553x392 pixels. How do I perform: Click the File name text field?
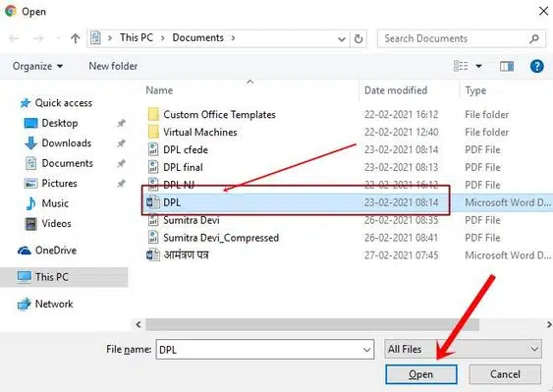pos(265,350)
